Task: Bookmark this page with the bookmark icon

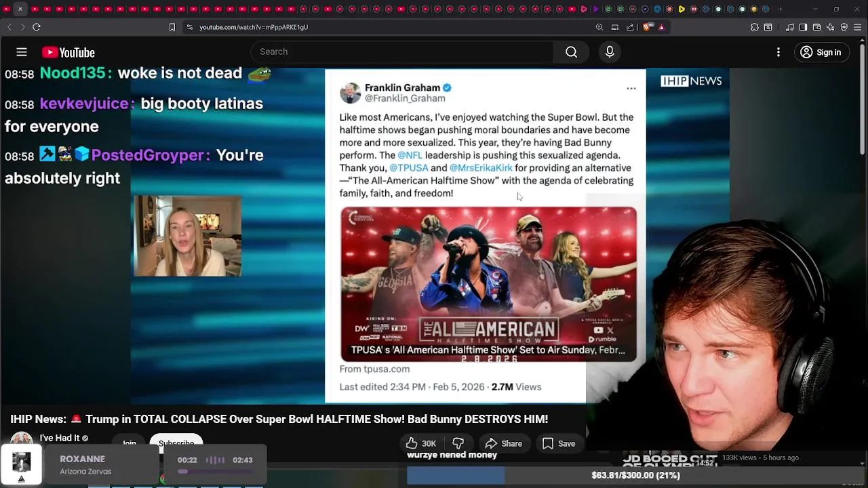Action: tap(172, 27)
